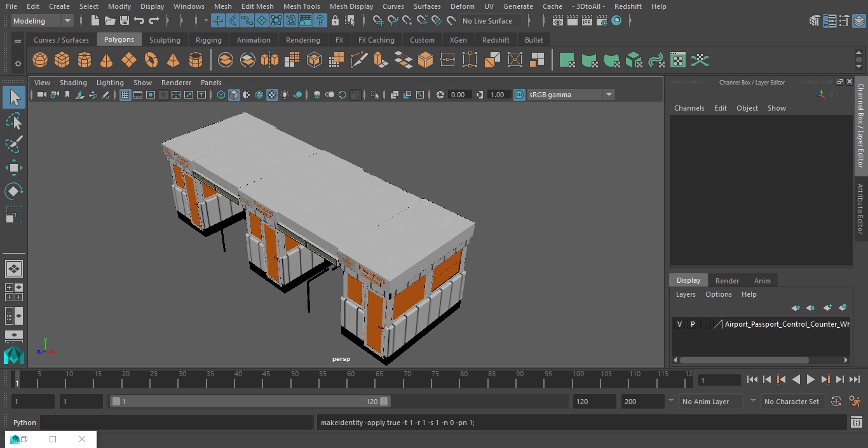This screenshot has height=448, width=868.
Task: Play the animation forwards
Action: pyautogui.click(x=811, y=379)
